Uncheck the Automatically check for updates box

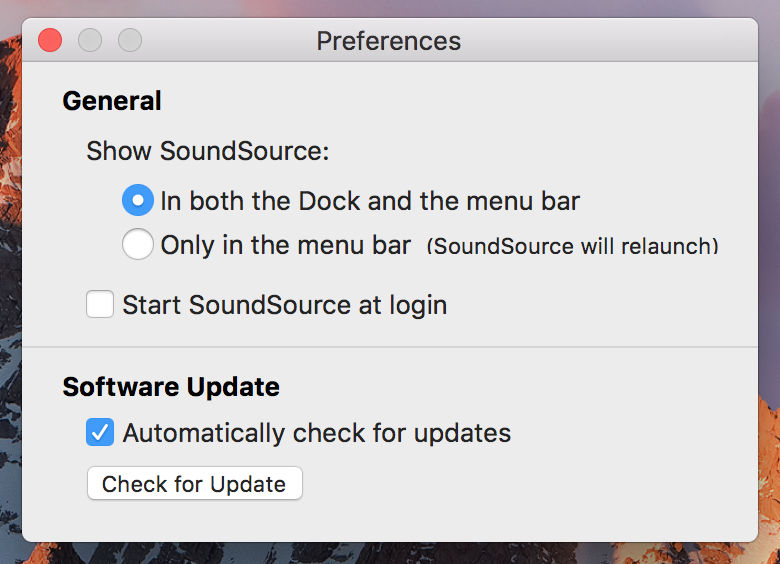click(100, 432)
